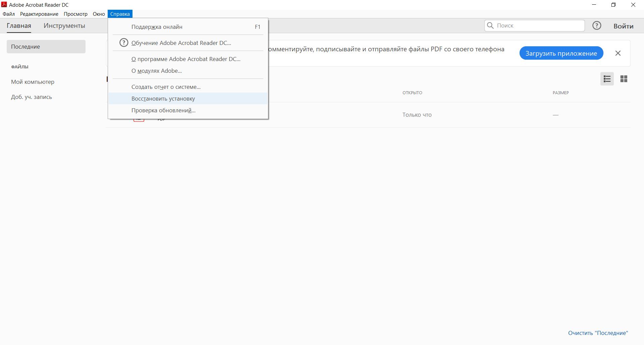The height and width of the screenshot is (345, 644).
Task: Open help question mark icon
Action: click(597, 25)
